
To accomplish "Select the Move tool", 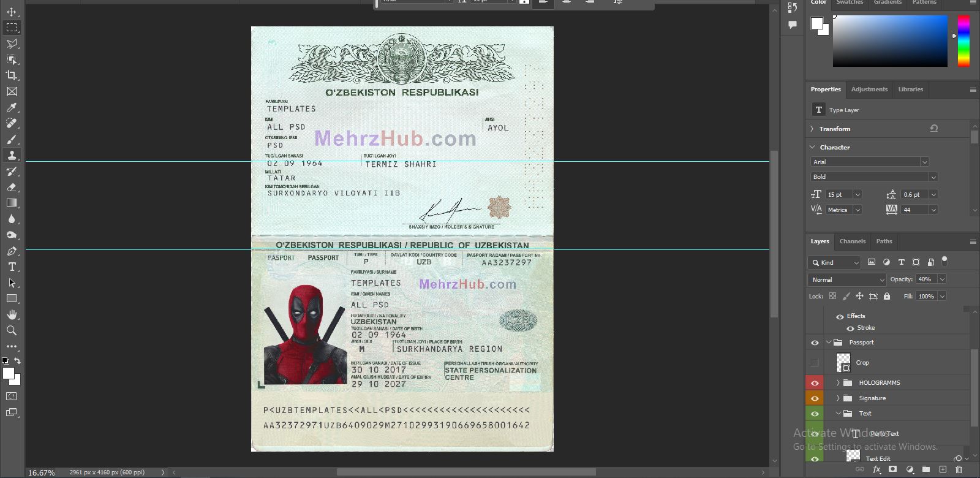I will (12, 12).
